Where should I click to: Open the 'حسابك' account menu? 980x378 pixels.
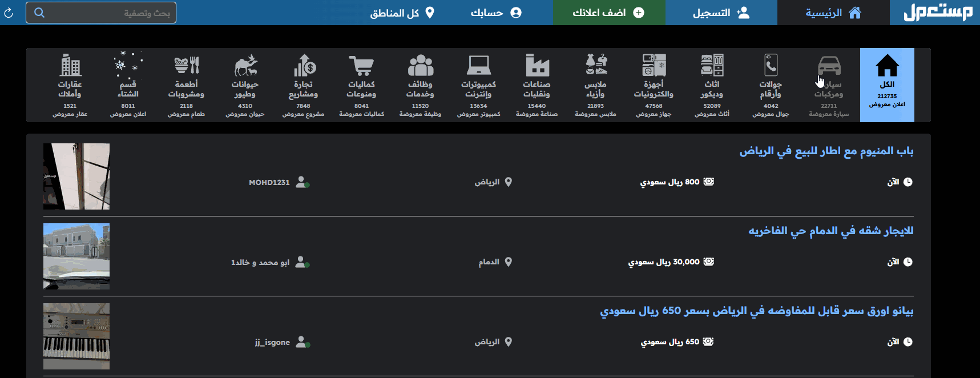click(495, 13)
